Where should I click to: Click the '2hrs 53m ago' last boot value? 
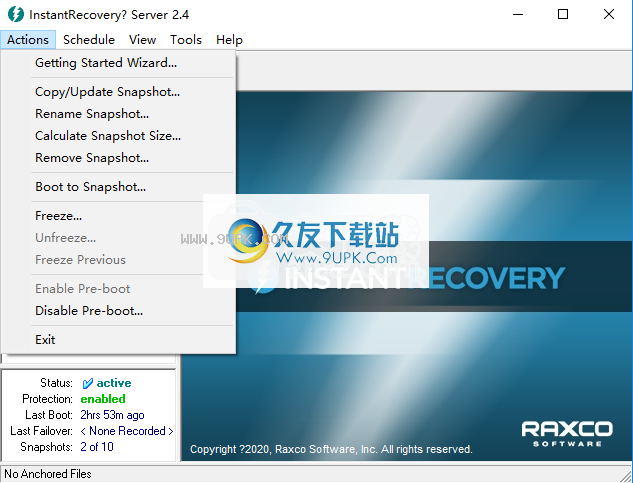point(112,415)
